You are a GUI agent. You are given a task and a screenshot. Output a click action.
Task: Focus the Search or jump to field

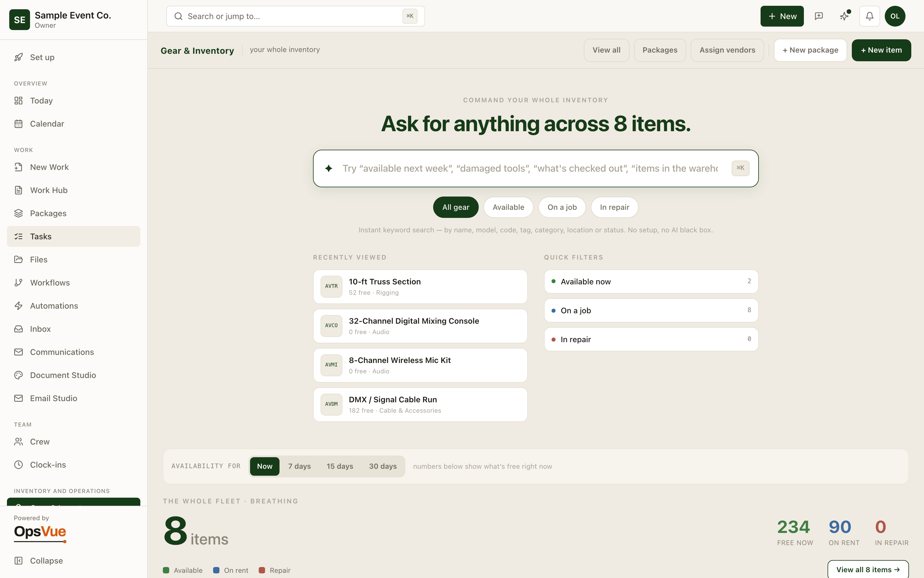coord(295,16)
